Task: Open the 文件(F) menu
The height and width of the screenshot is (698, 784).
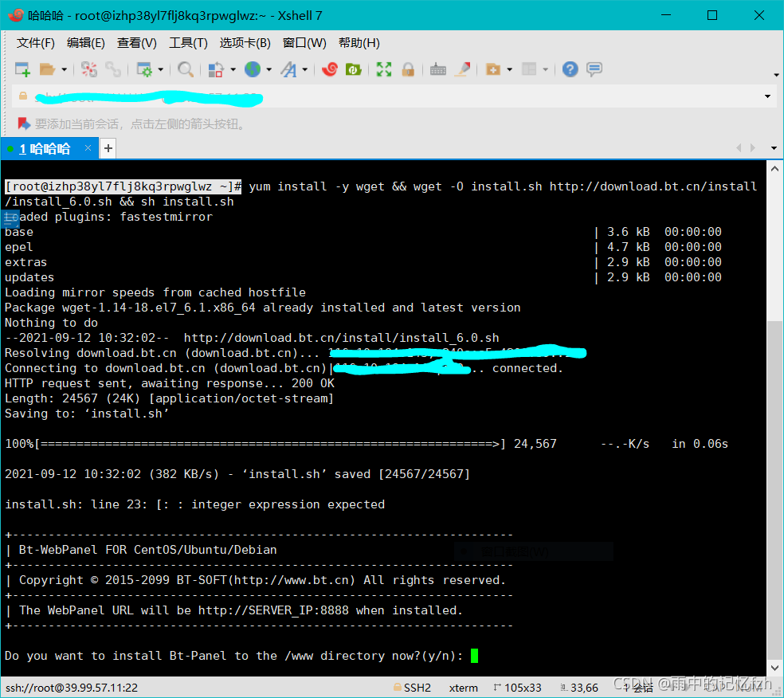Action: (36, 43)
